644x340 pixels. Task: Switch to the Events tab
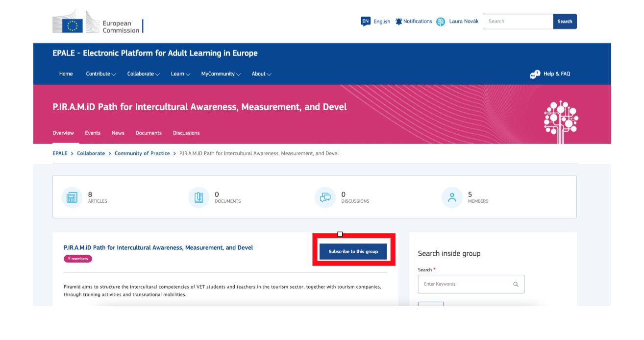pos(93,133)
